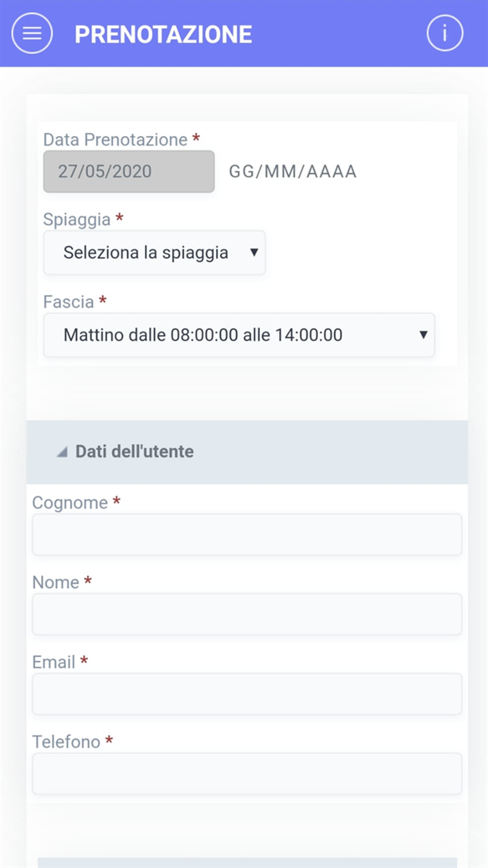488x868 pixels.
Task: Click the Fascia dropdown arrow
Action: pyautogui.click(x=423, y=335)
